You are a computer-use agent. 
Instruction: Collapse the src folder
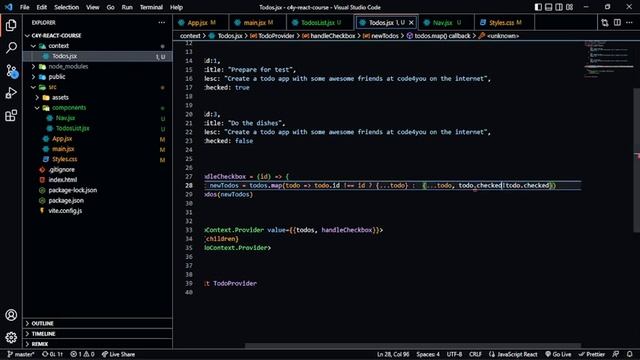[x=97, y=87]
